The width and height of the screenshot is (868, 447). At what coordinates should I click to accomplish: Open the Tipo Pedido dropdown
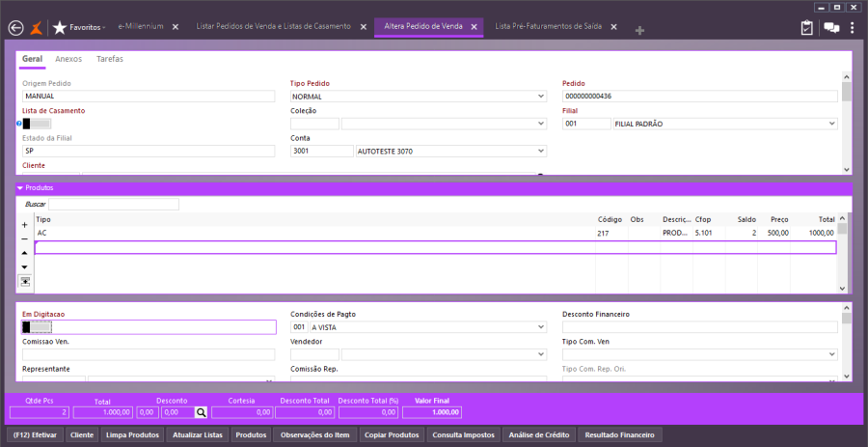tap(541, 97)
